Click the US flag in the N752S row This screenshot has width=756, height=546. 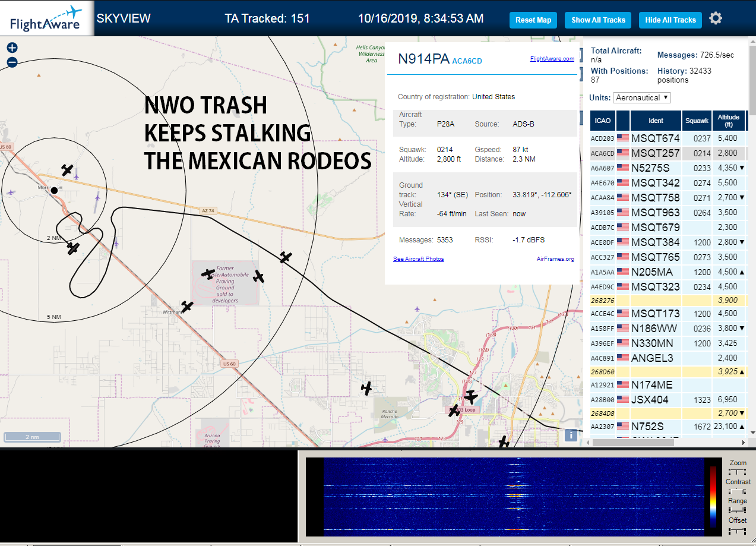pos(623,426)
